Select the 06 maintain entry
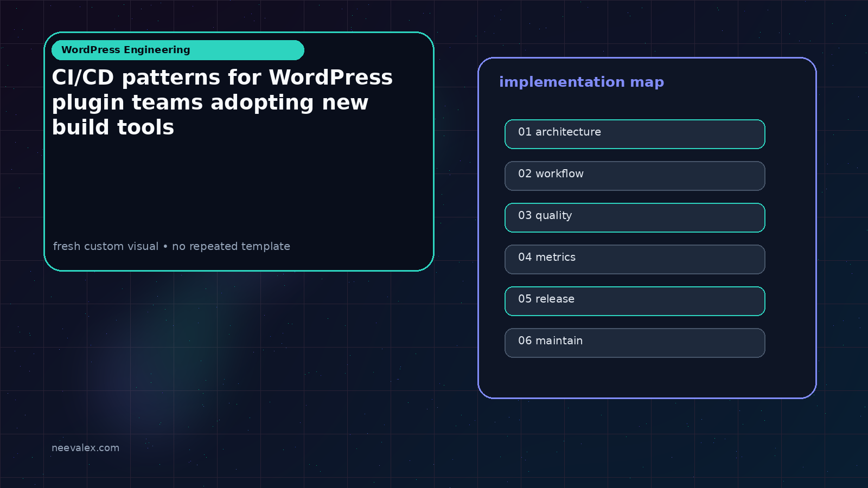Image resolution: width=868 pixels, height=488 pixels. pos(635,343)
